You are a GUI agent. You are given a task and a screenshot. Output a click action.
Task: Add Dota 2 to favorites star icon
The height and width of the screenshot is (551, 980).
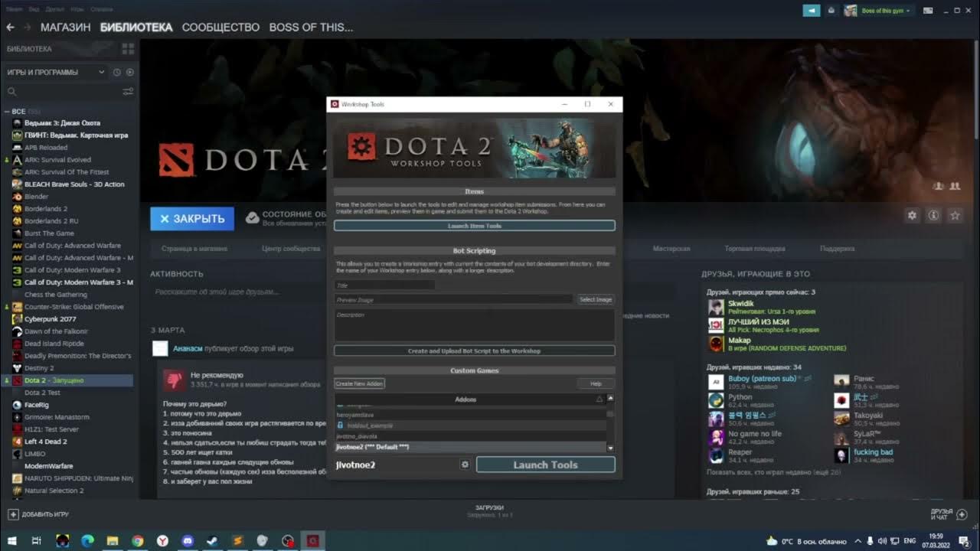tap(955, 216)
